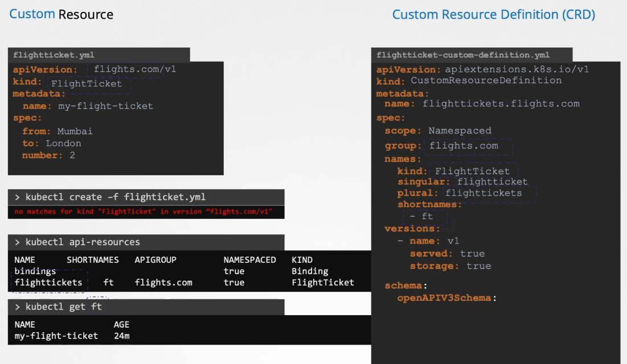The height and width of the screenshot is (364, 627).
Task: Select the flightticket-custom-definition.yml file title tab
Action: tap(463, 55)
